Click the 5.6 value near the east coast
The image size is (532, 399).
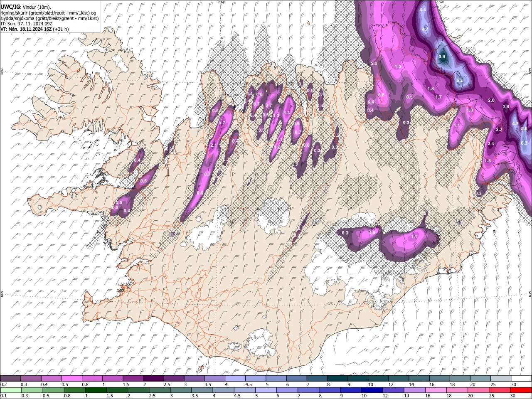[524, 129]
